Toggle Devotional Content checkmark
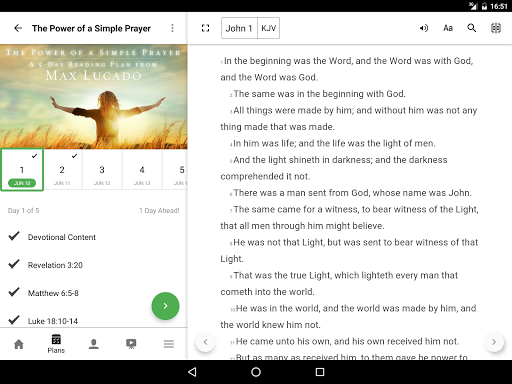Viewport: 512px width, 384px height. click(14, 236)
